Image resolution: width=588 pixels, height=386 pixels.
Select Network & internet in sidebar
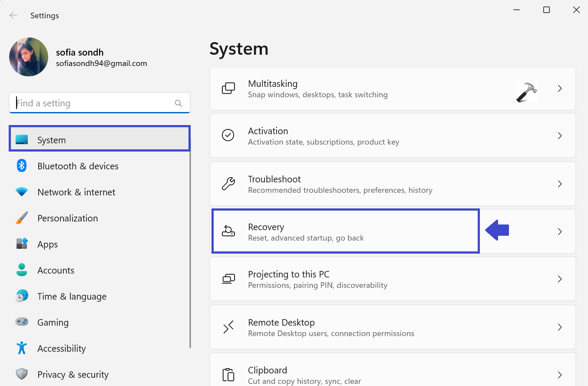[x=76, y=192]
